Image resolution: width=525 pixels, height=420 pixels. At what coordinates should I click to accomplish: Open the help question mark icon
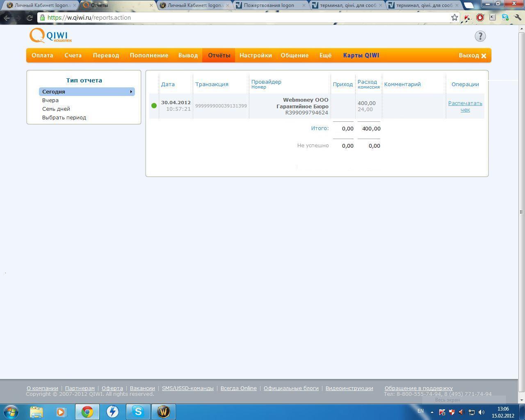click(x=480, y=36)
